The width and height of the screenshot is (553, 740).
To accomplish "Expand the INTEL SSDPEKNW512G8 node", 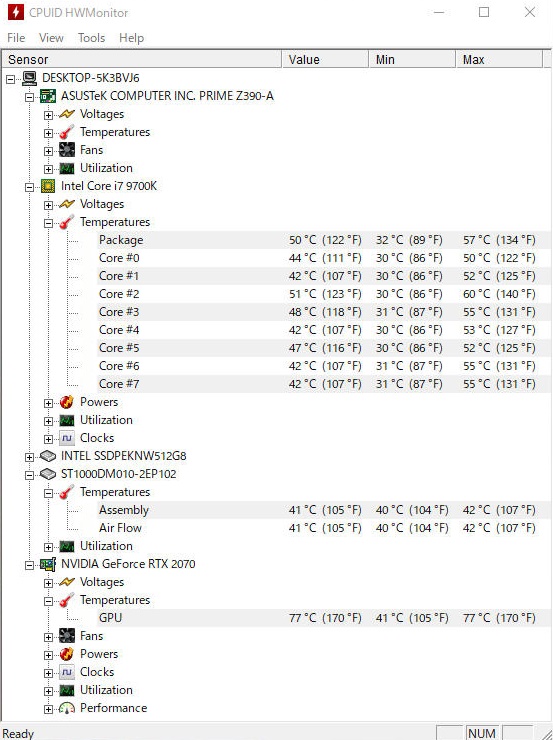I will [x=30, y=457].
